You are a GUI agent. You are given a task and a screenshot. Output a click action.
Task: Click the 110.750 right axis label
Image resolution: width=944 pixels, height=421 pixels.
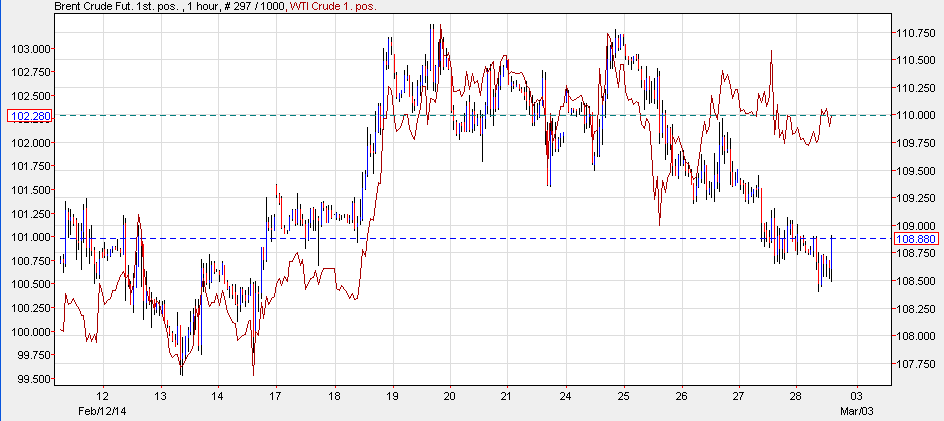click(915, 33)
